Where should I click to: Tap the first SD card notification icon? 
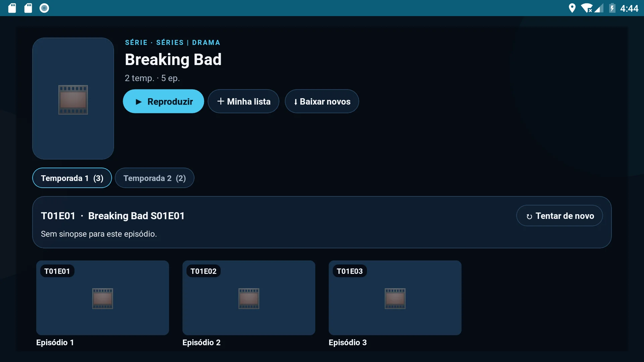12,8
